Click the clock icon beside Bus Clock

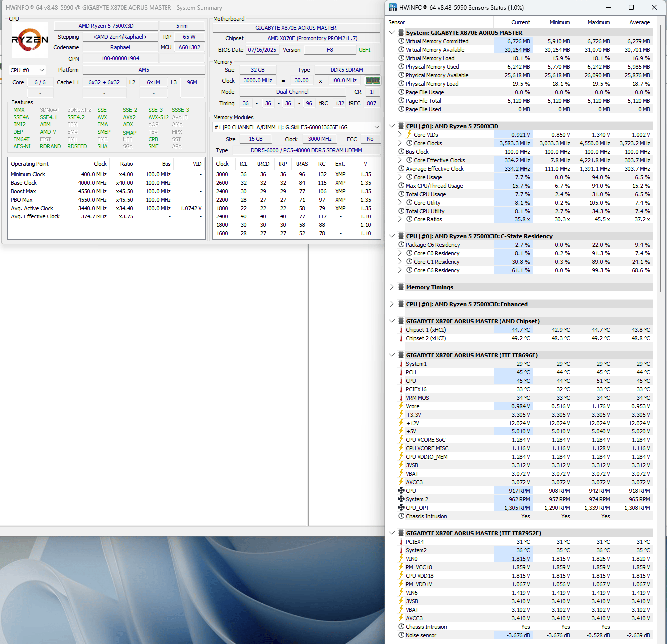(401, 152)
